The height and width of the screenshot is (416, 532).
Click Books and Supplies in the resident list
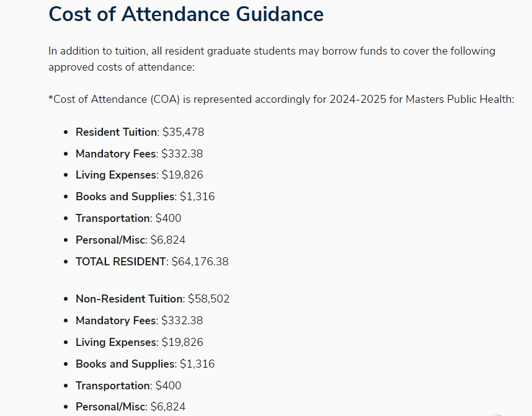coord(125,197)
